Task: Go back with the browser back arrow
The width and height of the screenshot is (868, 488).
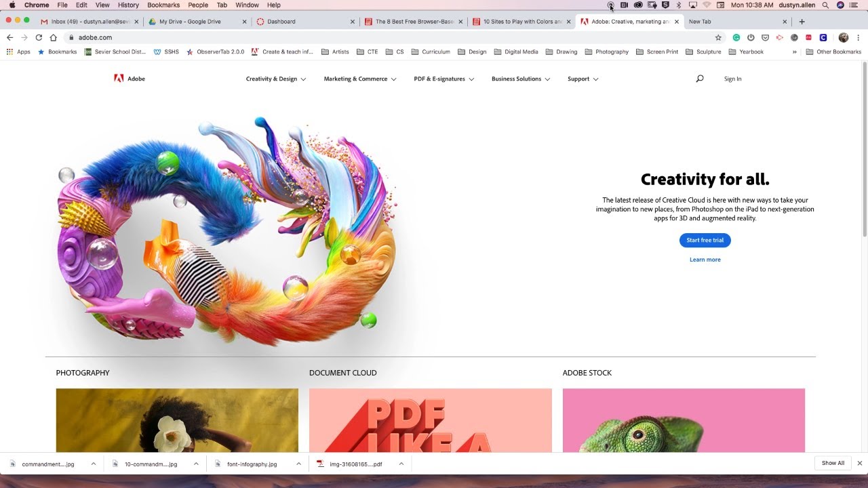Action: click(9, 37)
